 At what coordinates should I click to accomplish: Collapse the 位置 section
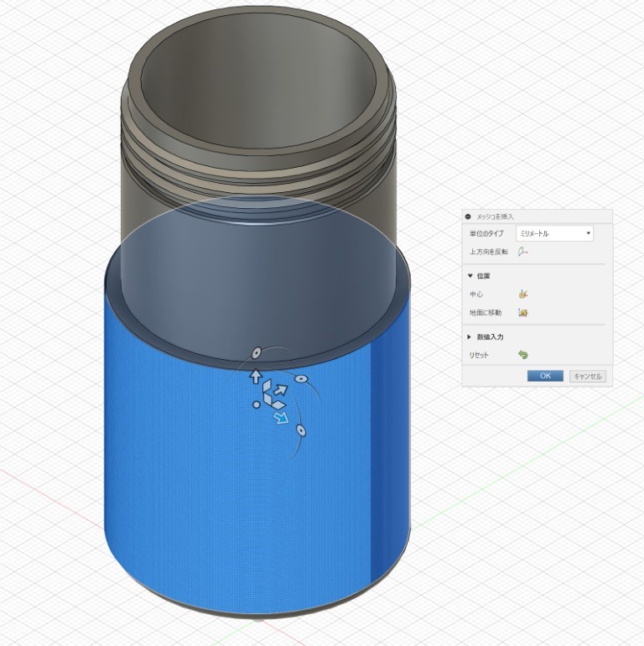pyautogui.click(x=470, y=275)
